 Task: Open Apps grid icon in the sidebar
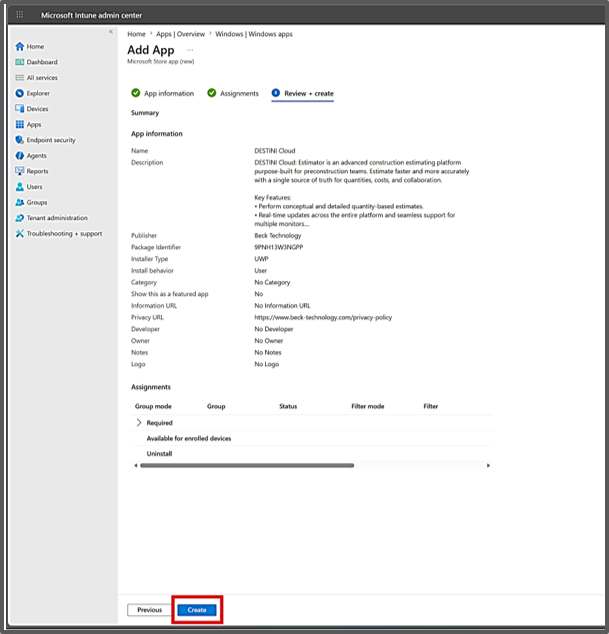pos(19,125)
